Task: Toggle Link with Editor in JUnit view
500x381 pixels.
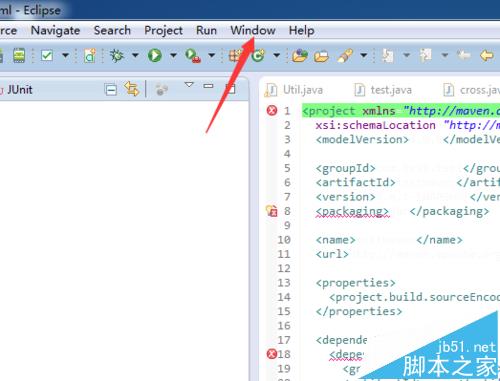Action: [132, 89]
